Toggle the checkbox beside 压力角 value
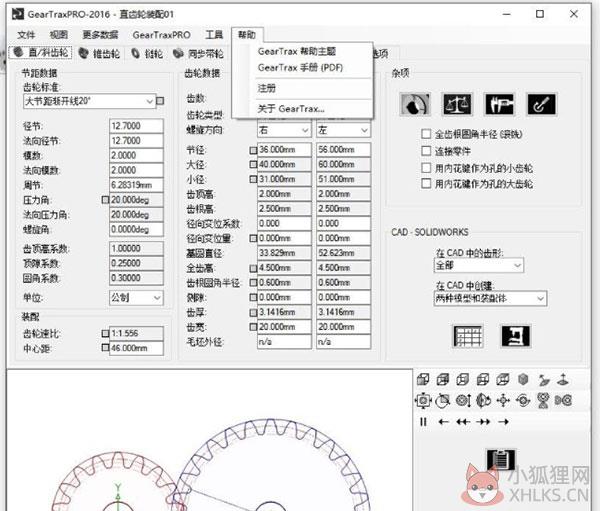600x511 pixels. click(x=105, y=200)
